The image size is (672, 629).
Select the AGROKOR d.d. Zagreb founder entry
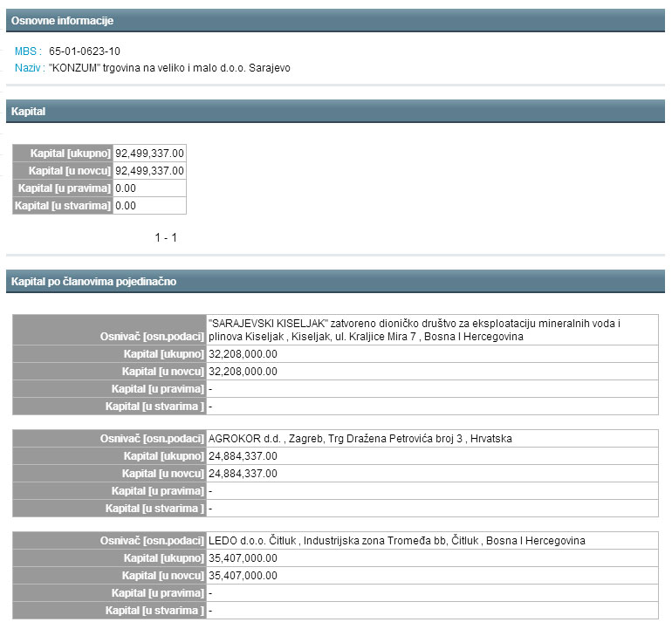tap(360, 439)
